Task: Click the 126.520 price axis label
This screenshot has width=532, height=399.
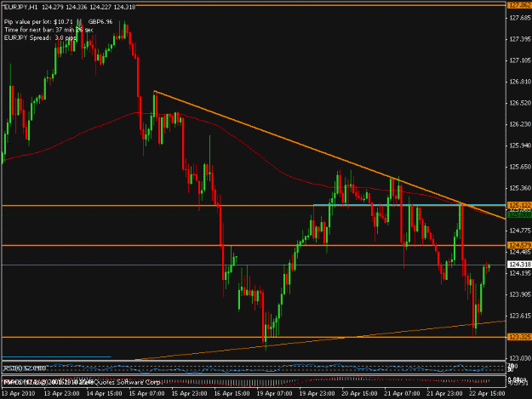Action: (520, 103)
